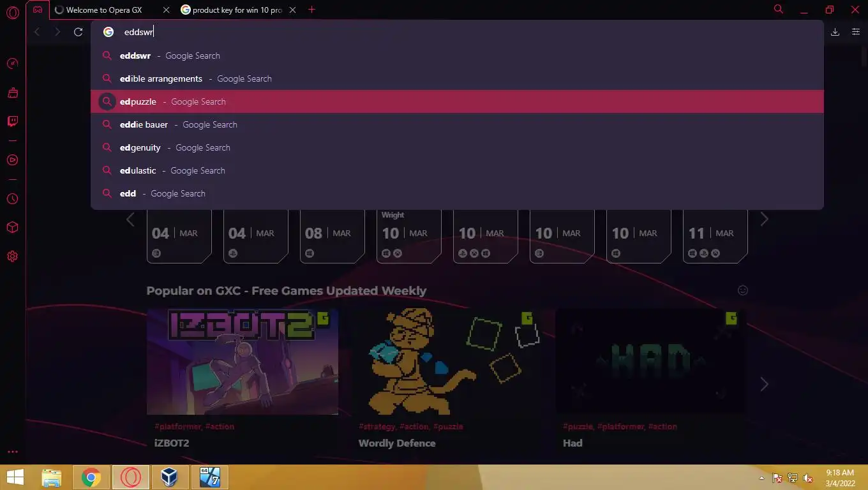Open the Wright 10 MAR release card
This screenshot has height=490, width=868.
pos(409,236)
